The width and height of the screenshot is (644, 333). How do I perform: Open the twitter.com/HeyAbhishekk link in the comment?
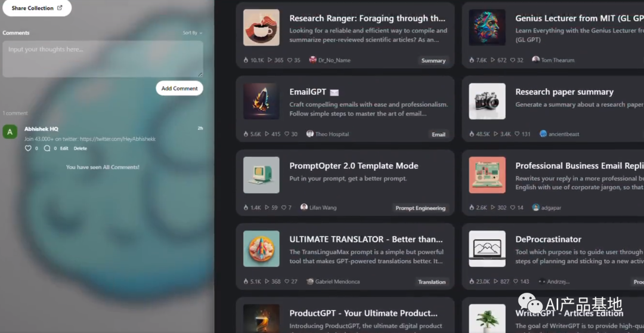tap(117, 139)
